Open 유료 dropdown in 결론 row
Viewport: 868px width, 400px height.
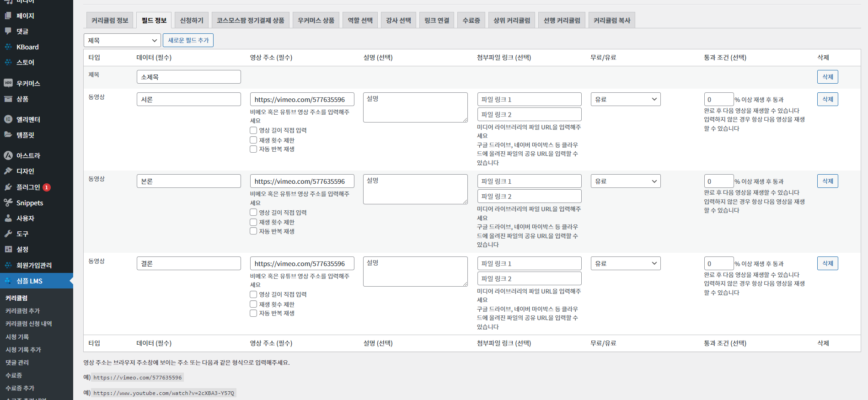click(x=626, y=263)
